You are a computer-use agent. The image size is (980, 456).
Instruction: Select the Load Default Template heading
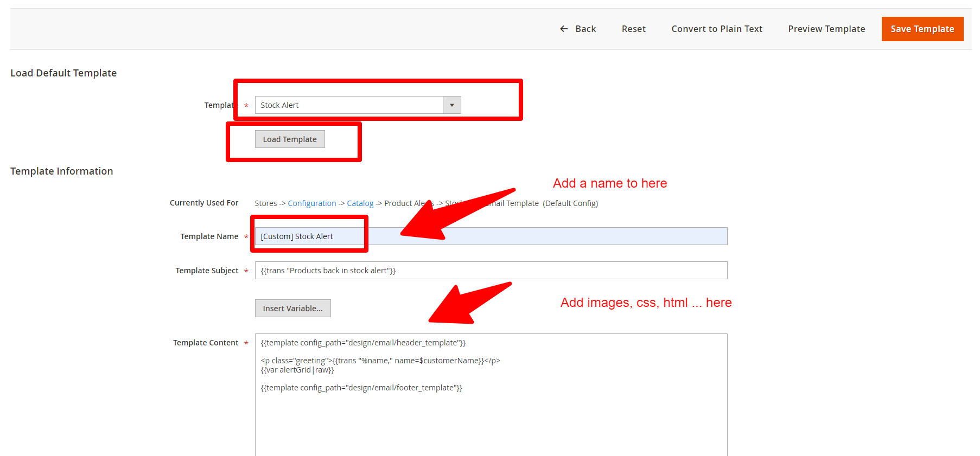[x=63, y=73]
